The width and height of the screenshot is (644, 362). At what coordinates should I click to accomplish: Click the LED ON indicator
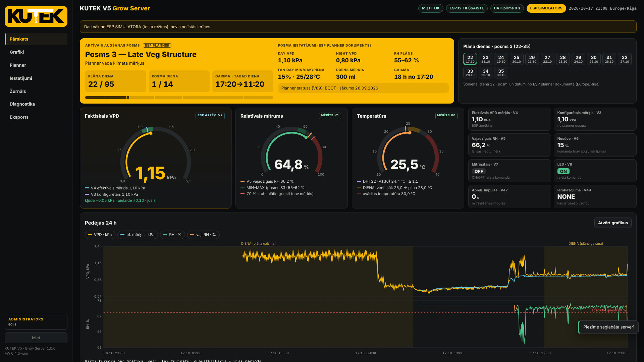[x=563, y=171]
